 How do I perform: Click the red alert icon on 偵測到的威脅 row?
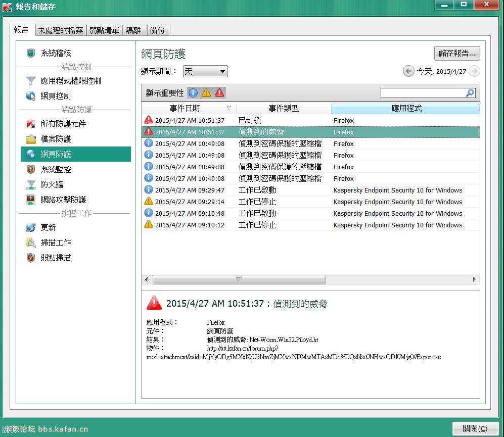(x=149, y=131)
